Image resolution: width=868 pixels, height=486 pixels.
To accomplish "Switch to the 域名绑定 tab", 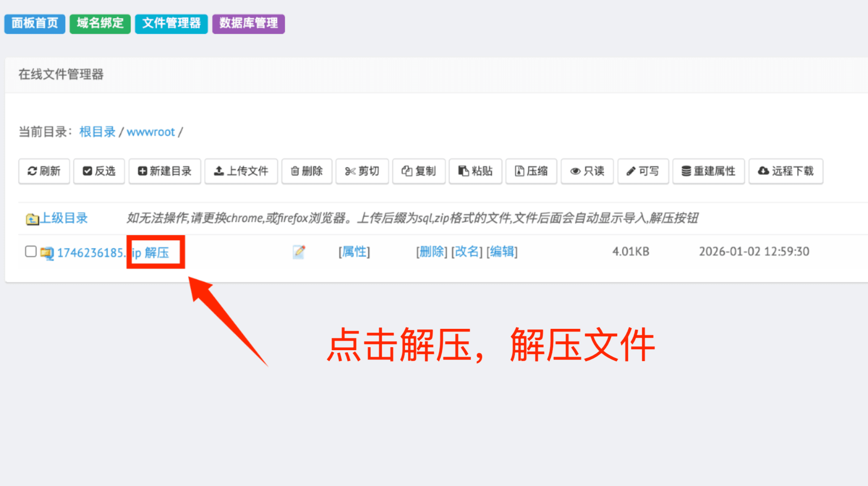I will pyautogui.click(x=100, y=24).
